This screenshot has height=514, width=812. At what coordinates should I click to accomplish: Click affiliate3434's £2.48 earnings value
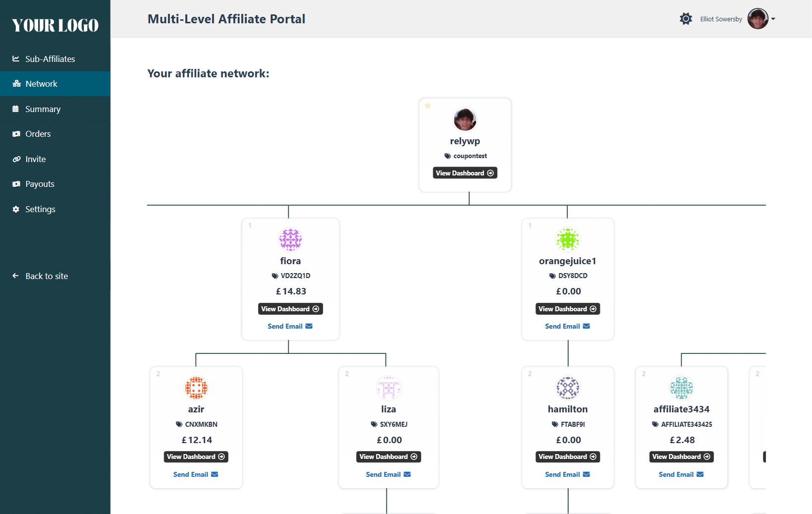[682, 440]
